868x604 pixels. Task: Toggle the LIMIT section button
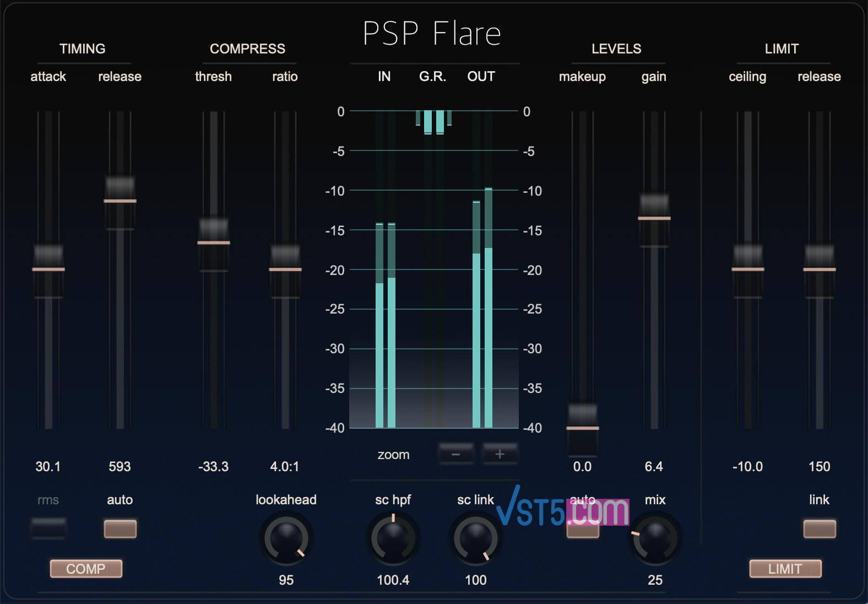[785, 569]
